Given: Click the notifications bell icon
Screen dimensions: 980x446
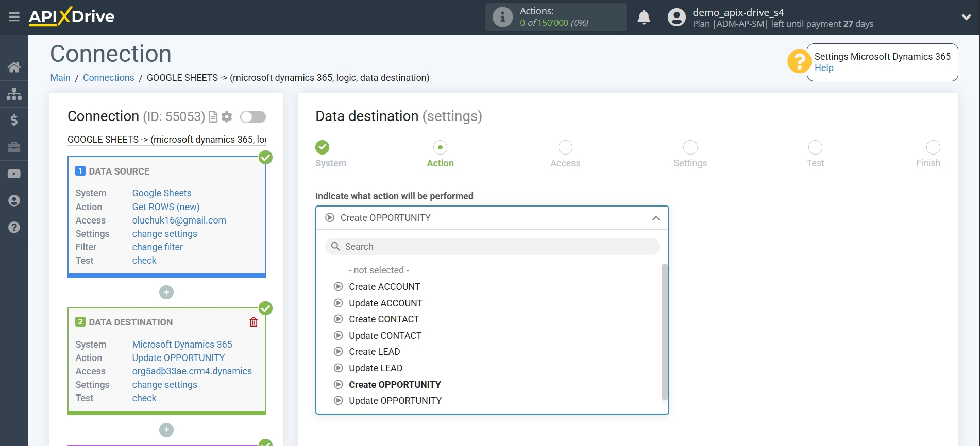Looking at the screenshot, I should click(x=644, y=18).
